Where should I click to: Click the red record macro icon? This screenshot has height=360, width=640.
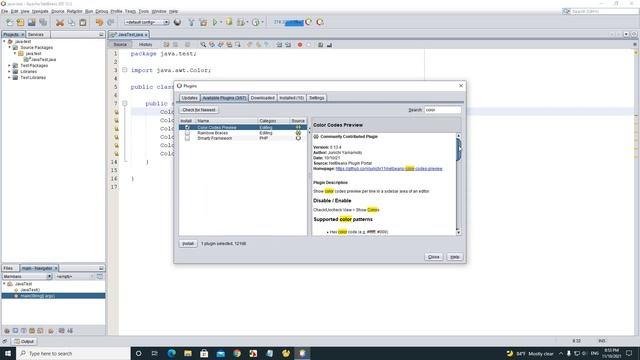pos(300,44)
